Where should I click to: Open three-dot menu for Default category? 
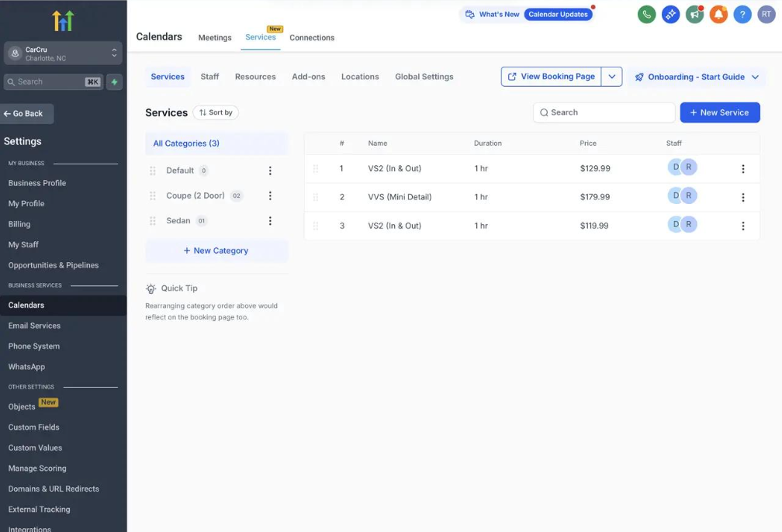click(270, 171)
